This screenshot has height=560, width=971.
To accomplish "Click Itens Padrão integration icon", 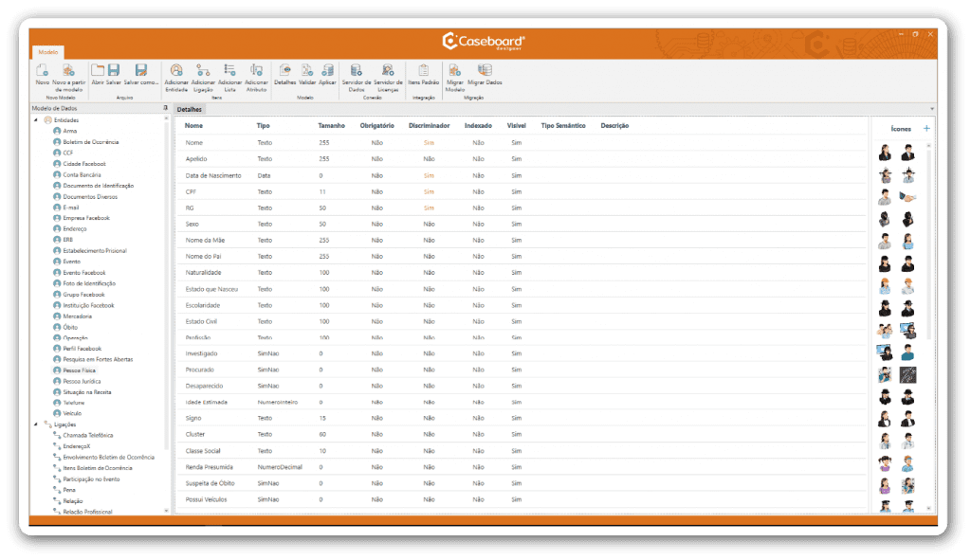I will (x=424, y=74).
